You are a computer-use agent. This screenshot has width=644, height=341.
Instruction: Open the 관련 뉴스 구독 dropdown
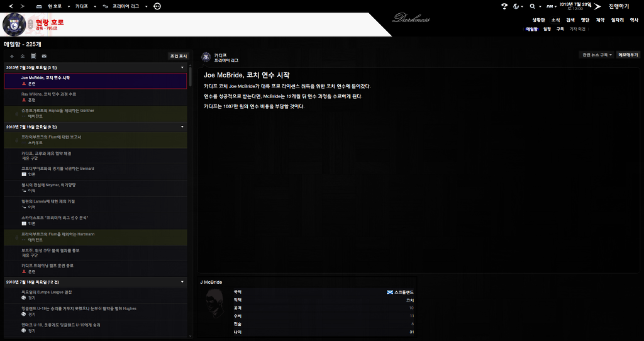point(597,55)
